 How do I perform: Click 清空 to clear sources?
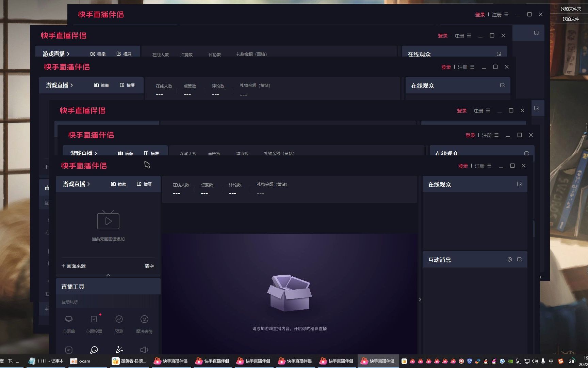149,266
